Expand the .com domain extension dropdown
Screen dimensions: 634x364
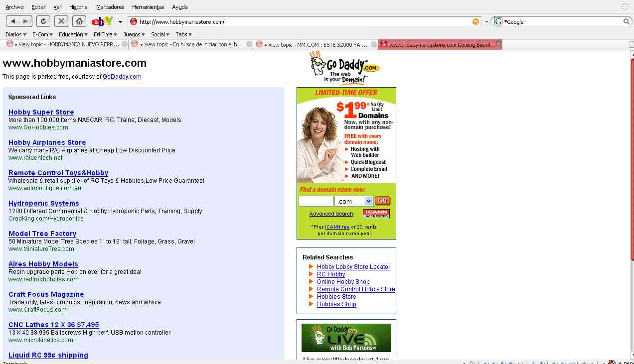(x=368, y=201)
